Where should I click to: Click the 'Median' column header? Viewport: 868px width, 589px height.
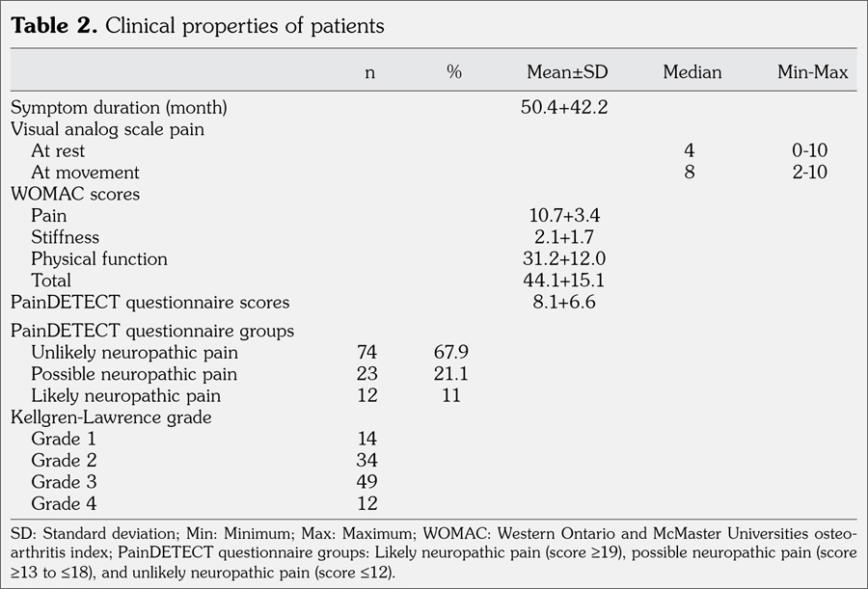point(692,73)
